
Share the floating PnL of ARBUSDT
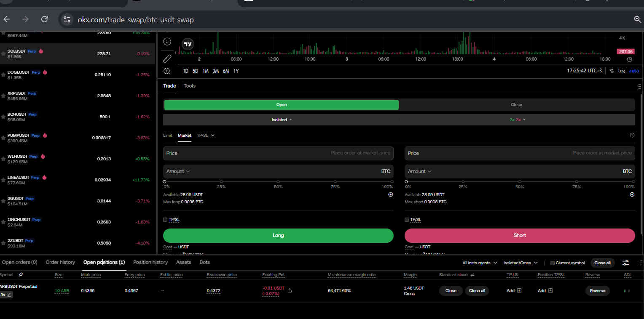tap(290, 290)
